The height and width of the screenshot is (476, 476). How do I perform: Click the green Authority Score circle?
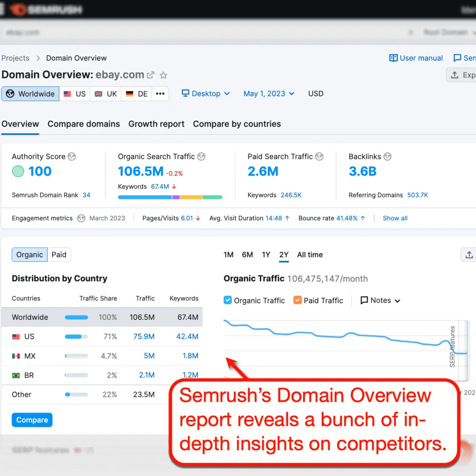18,171
